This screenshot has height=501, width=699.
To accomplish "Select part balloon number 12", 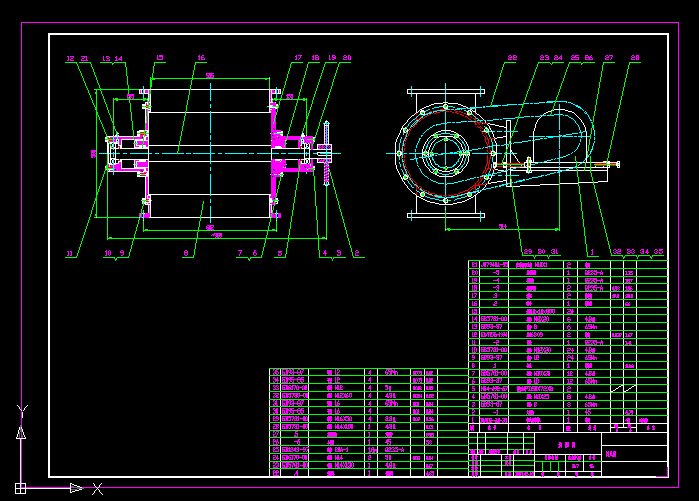I will point(70,58).
